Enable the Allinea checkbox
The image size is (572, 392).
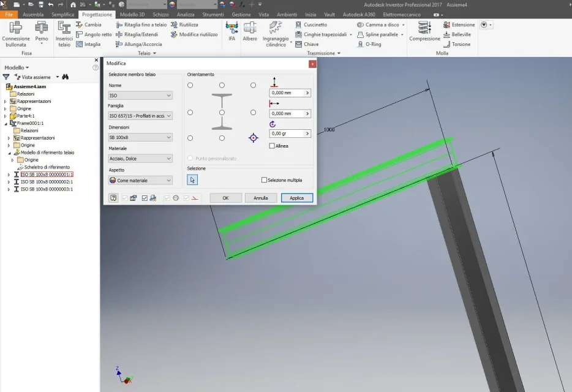[272, 146]
